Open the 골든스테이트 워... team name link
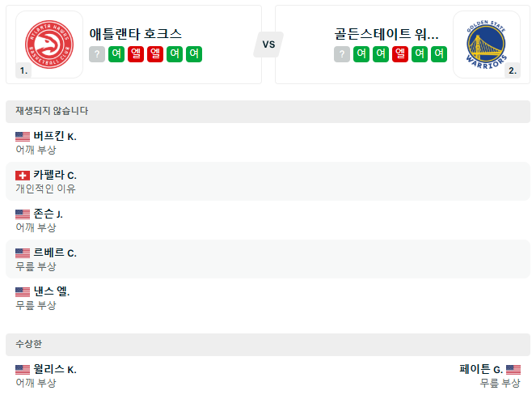The image size is (532, 399). pos(386,34)
